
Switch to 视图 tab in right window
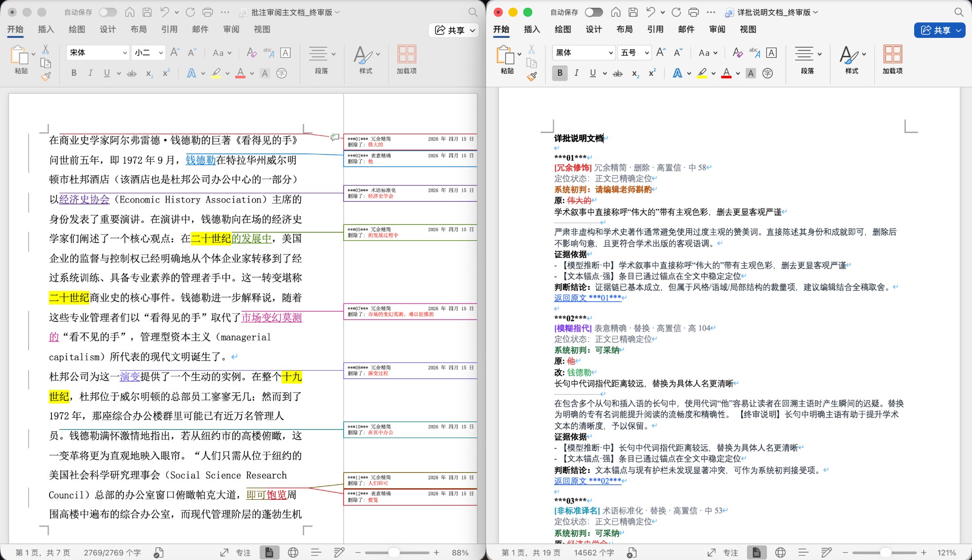click(748, 29)
